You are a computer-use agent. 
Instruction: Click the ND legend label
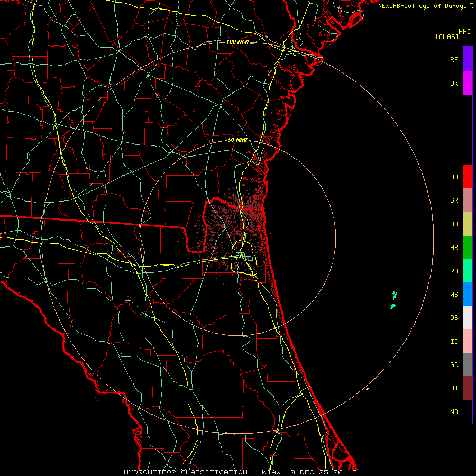click(x=454, y=411)
